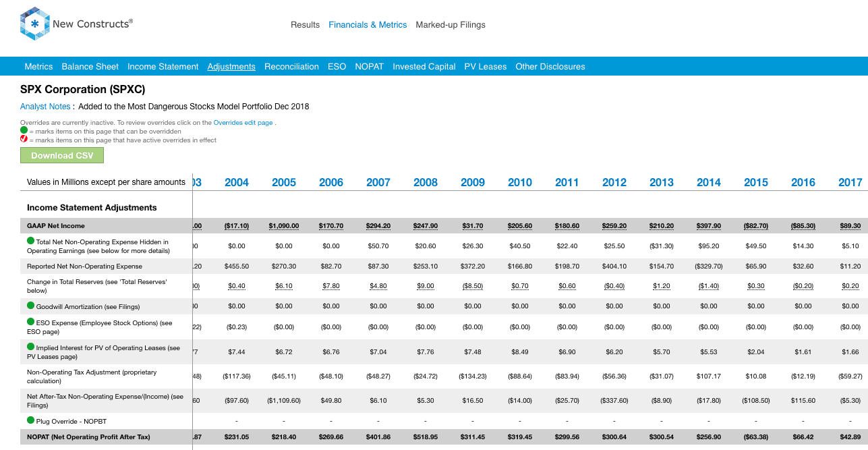Click Change in Total Reserves 2013 value $1.20

click(662, 286)
